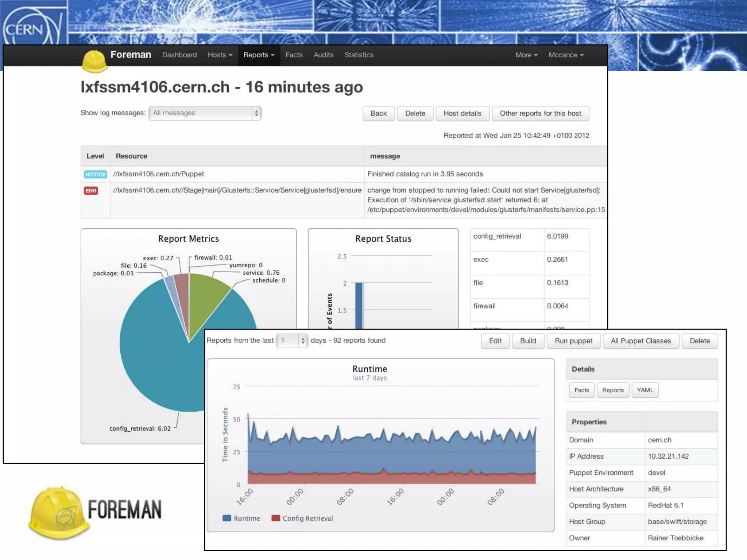This screenshot has width=747, height=560.
Task: Toggle Config Retrieval series in legend
Action: (x=302, y=518)
